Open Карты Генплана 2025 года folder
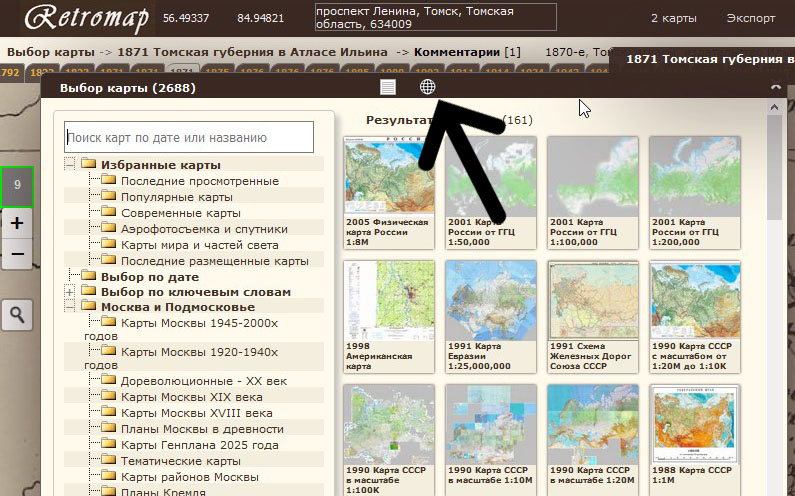This screenshot has height=496, width=795. click(199, 445)
